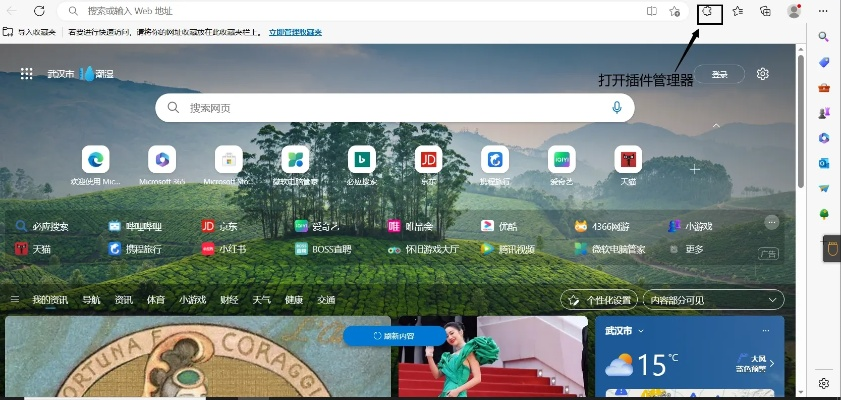
Task: Select the 财经 tab
Action: 229,300
